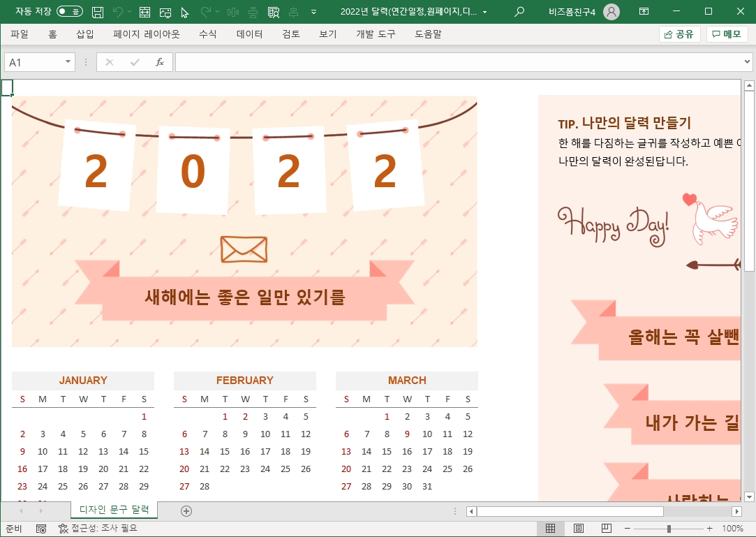Switch to the 삽입 ribbon tab
This screenshot has height=537, width=756.
(85, 34)
